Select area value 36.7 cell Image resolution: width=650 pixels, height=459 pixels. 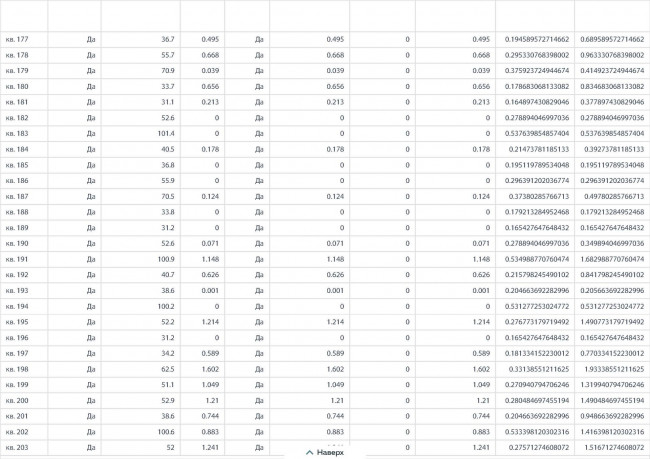[141, 39]
